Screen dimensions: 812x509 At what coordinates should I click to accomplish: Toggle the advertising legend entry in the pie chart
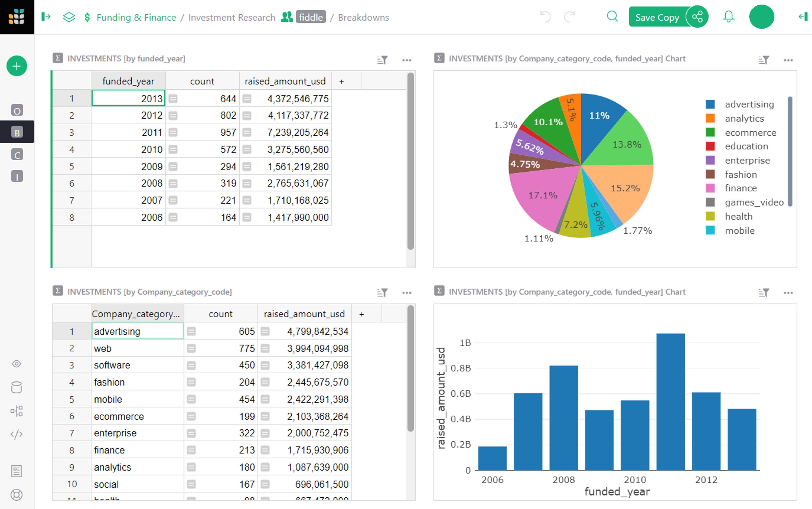pyautogui.click(x=749, y=104)
